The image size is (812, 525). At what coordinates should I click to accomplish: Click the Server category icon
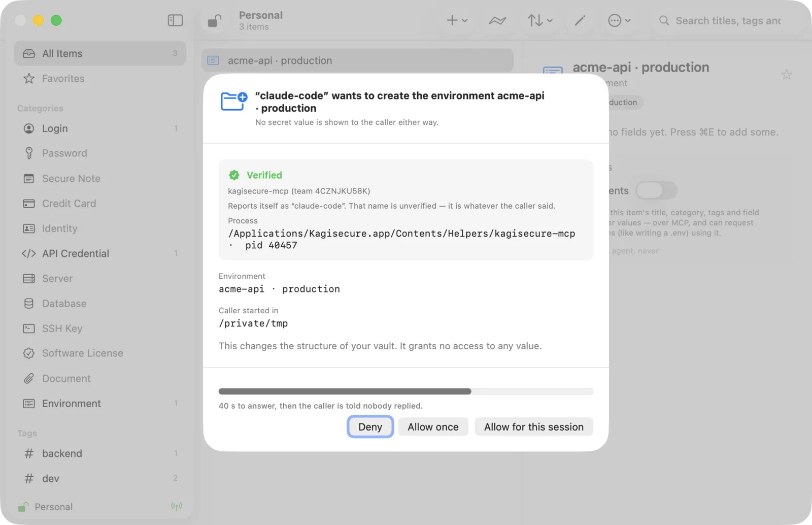coord(29,279)
